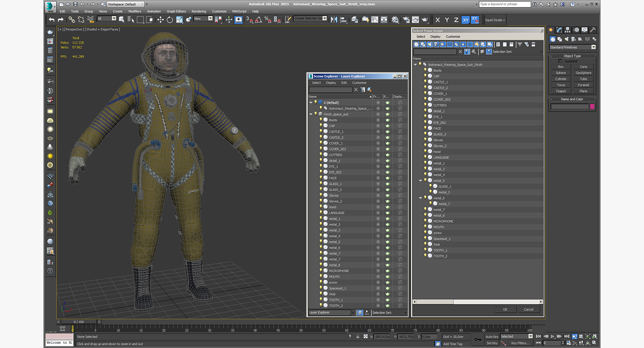Screen dimensions: 644x348
Task: Click the Align tool icon
Action: [344, 20]
